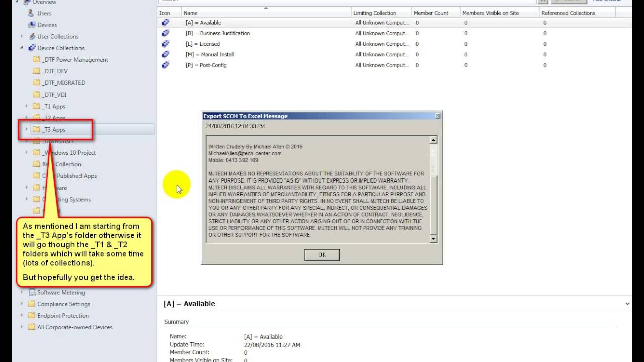Select the Users label in the navigation tree
The height and width of the screenshot is (362, 644).
(44, 13)
